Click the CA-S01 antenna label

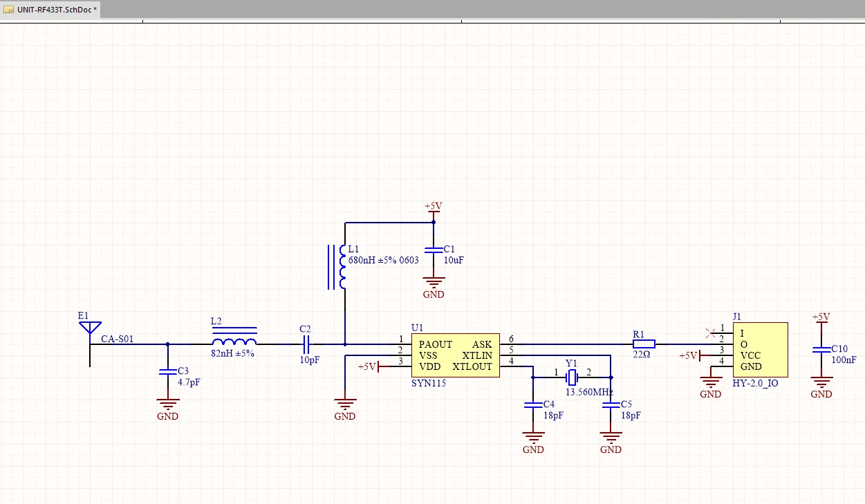(118, 339)
